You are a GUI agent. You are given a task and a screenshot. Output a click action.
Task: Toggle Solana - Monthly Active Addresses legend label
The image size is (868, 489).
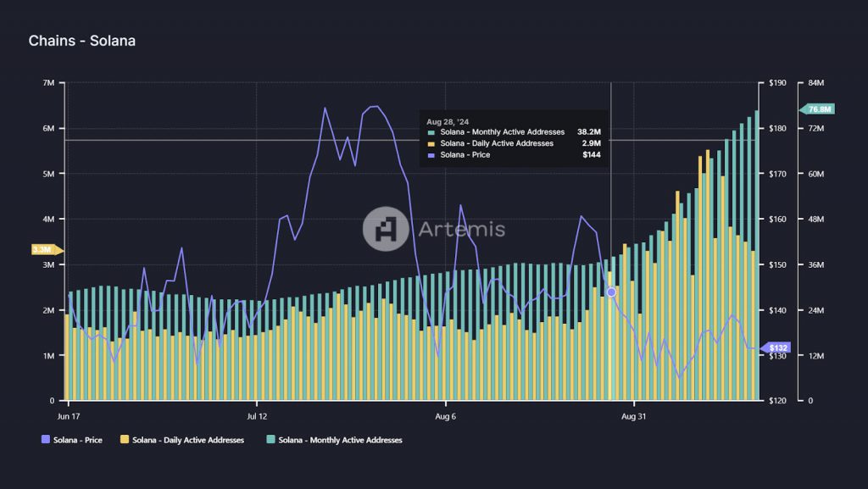[x=340, y=440]
